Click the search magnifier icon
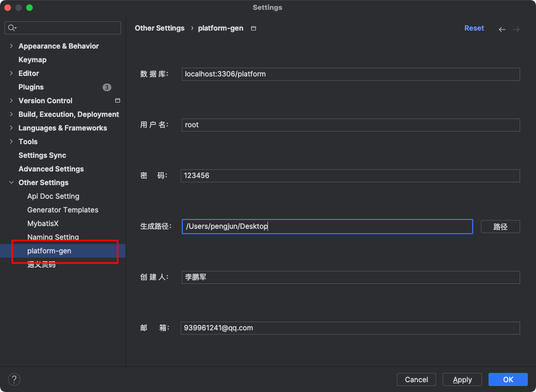 12,28
